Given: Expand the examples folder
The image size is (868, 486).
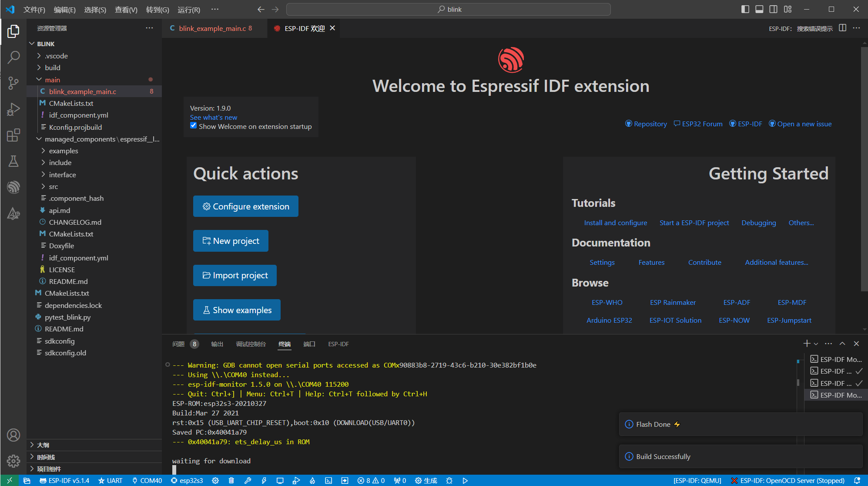Looking at the screenshot, I should [x=94, y=151].
